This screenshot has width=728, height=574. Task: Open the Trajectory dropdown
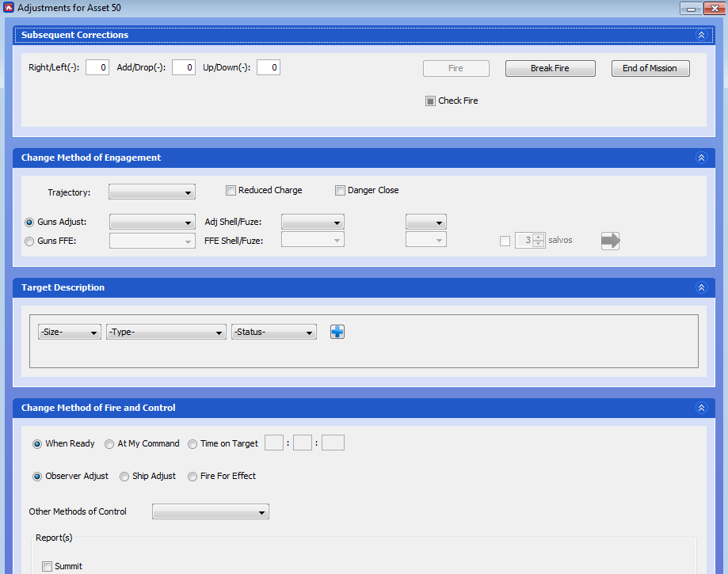152,192
